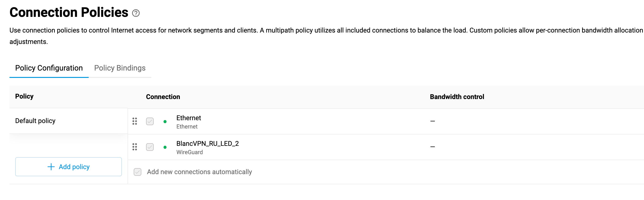Click the Ethernet connection name
Viewport: 644px width, 200px height.
pyautogui.click(x=189, y=118)
